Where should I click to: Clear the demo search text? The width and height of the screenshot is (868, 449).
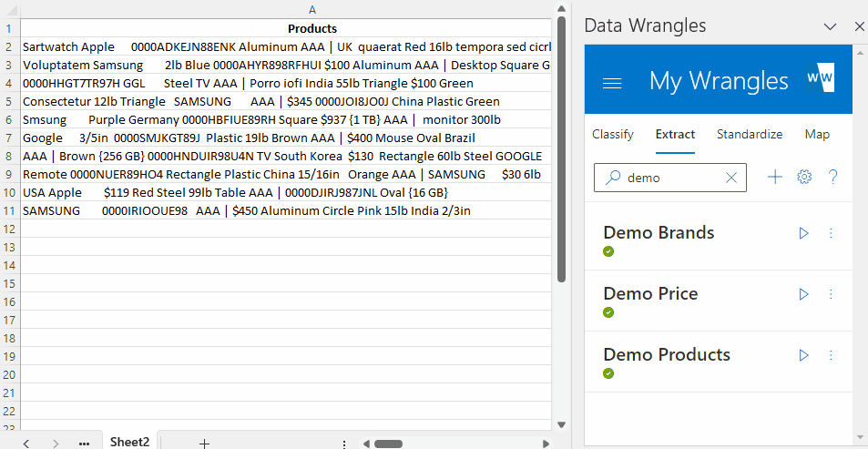(x=731, y=178)
